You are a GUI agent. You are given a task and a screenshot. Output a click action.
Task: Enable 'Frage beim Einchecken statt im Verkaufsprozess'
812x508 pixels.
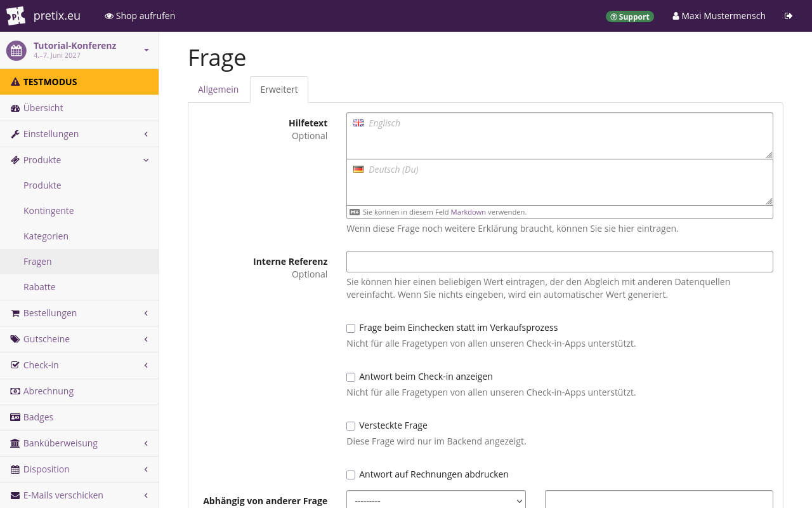click(351, 328)
